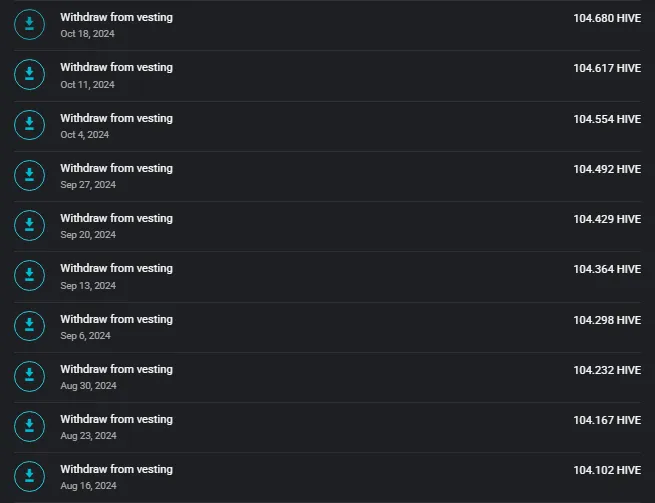Viewport: 655px width, 503px height.
Task: Click the withdraw icon for Aug 16, 2024
Action: (29, 477)
